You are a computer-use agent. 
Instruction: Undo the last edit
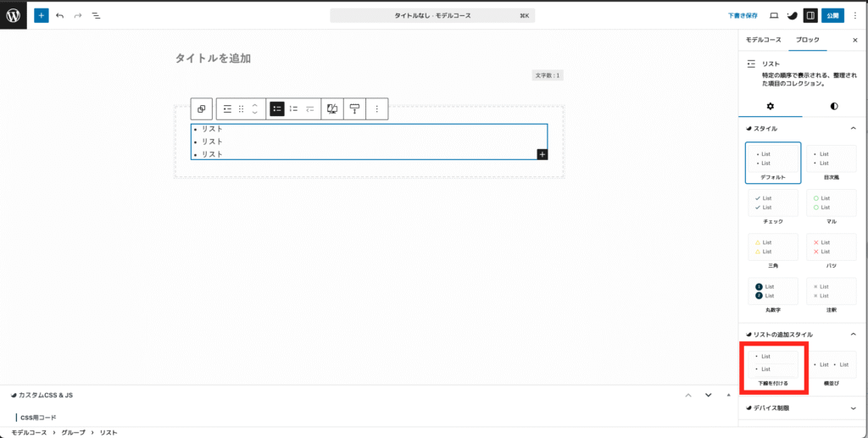click(60, 15)
